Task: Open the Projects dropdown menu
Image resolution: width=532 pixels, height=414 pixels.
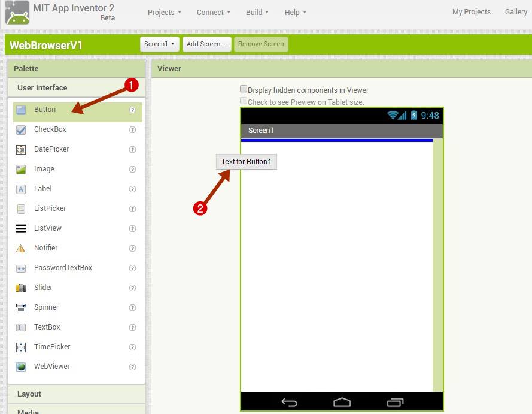Action: (164, 12)
